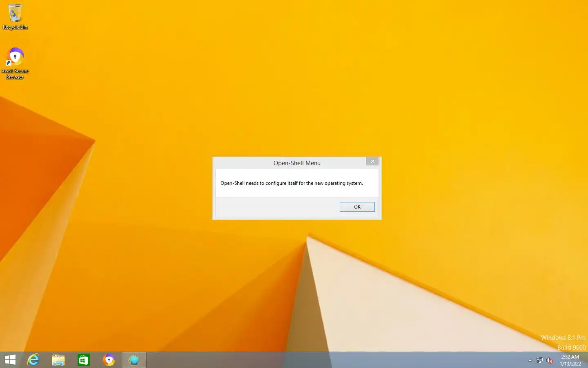Launch Avast Secure Browser from the taskbar
The width and height of the screenshot is (588, 368).
109,360
